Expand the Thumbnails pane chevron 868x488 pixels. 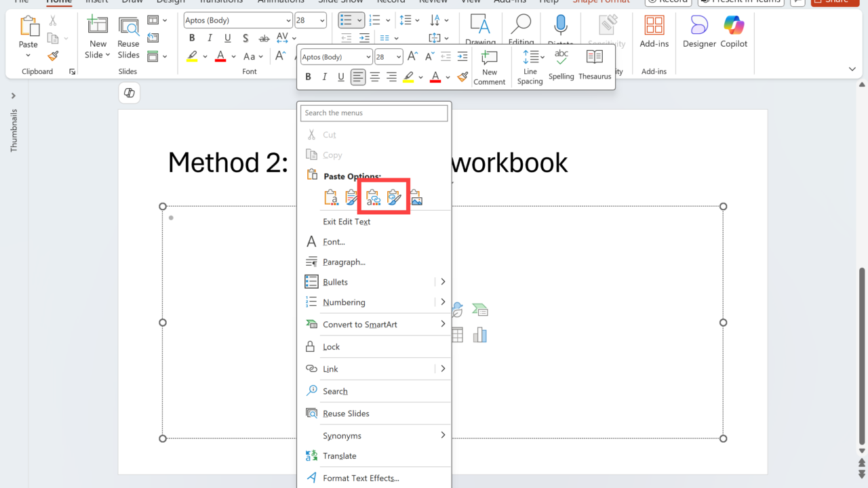pos(13,96)
